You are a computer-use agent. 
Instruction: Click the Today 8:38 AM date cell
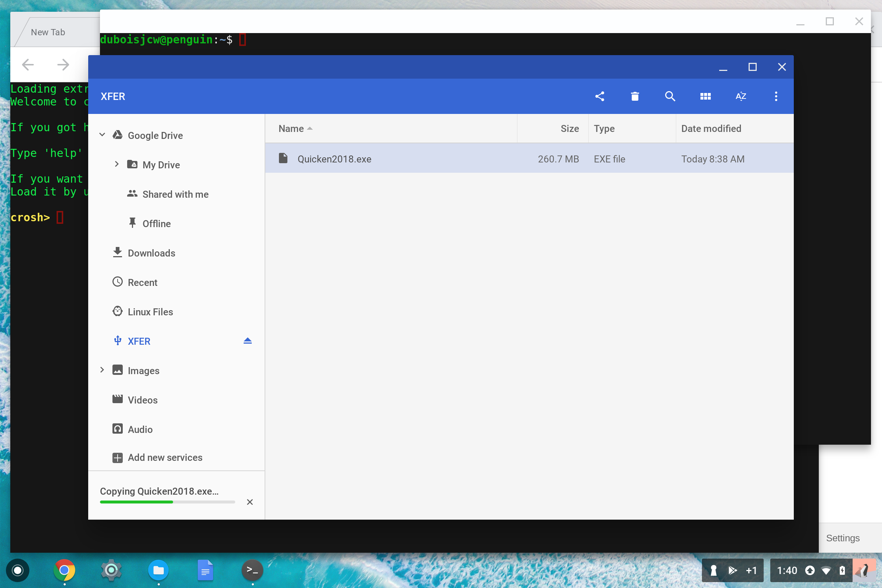coord(713,159)
